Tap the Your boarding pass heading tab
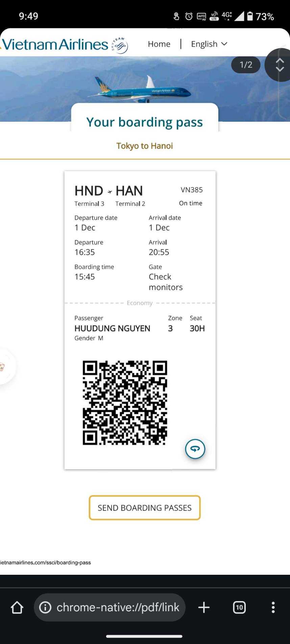The width and height of the screenshot is (290, 644). 145,122
